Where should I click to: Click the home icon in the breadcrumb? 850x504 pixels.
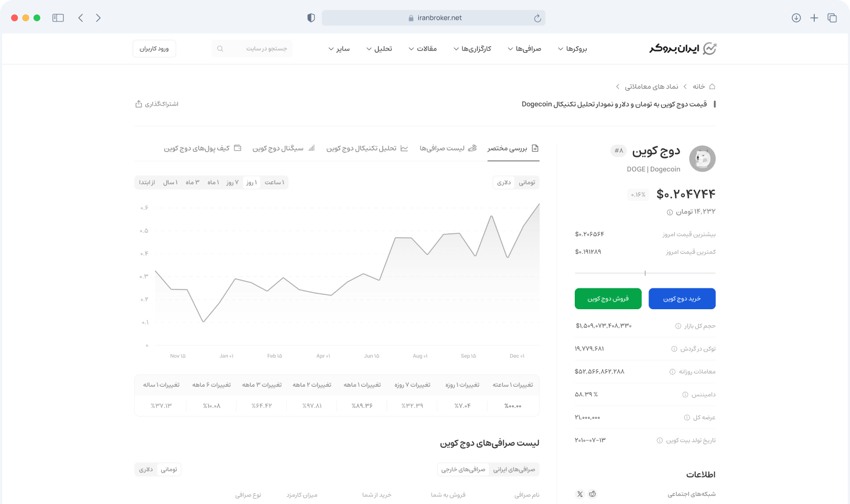pyautogui.click(x=712, y=86)
